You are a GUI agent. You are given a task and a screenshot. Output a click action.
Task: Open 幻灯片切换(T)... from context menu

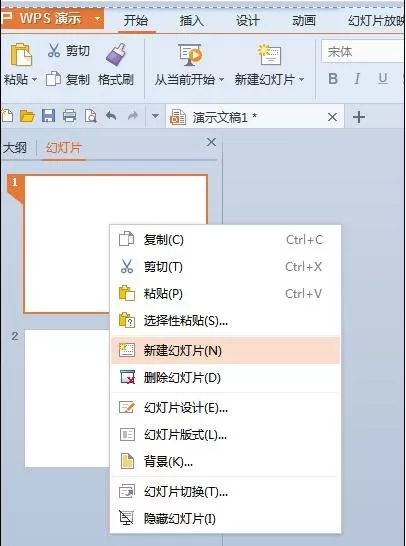point(225,492)
